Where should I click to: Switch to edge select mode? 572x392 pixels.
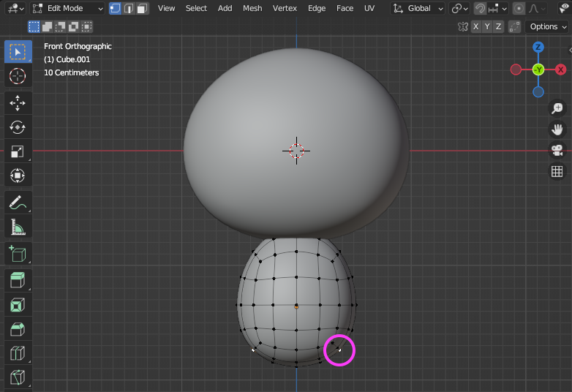click(x=129, y=8)
